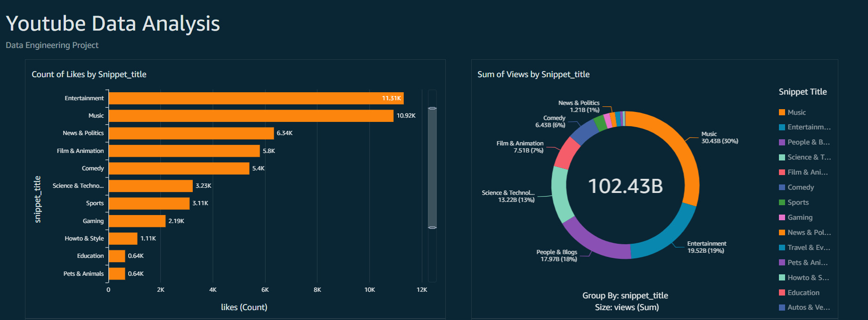The width and height of the screenshot is (868, 320).
Task: Click the People & B... legend swatch
Action: tap(782, 143)
